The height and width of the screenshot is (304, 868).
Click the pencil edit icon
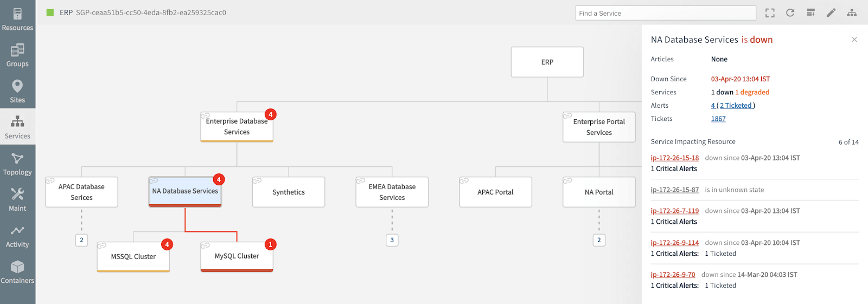[x=831, y=13]
